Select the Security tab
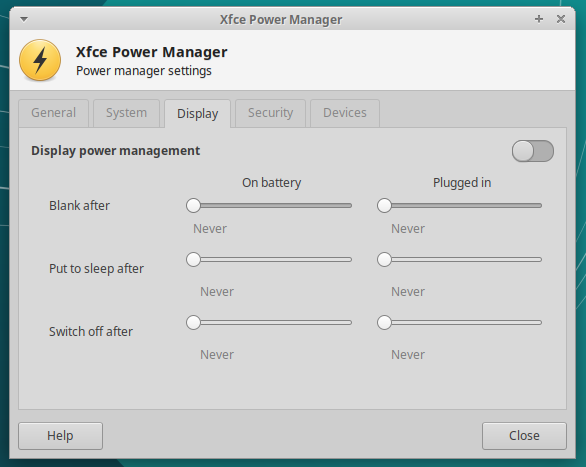The width and height of the screenshot is (586, 467). click(270, 113)
